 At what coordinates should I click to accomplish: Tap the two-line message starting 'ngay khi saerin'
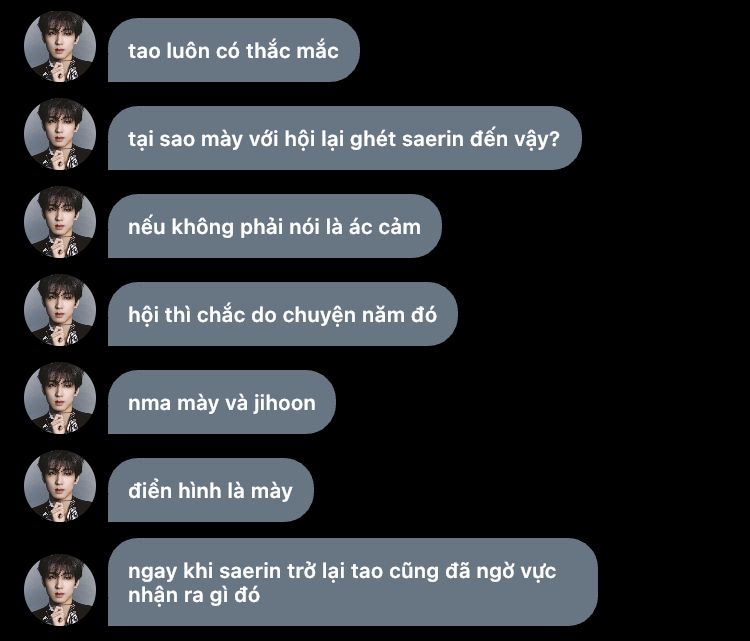click(353, 582)
